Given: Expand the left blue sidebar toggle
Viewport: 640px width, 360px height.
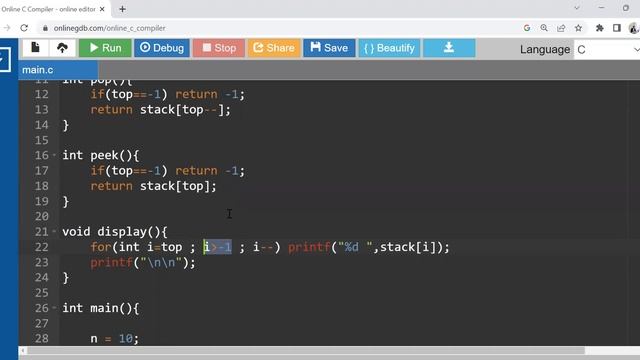Looking at the screenshot, I should [5, 60].
